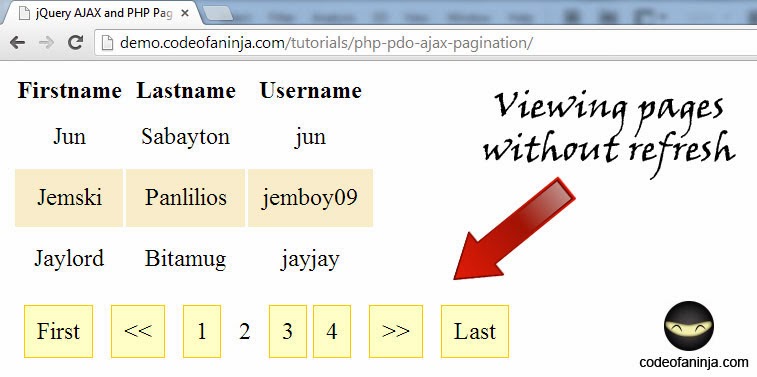Click the >> next page button

(x=396, y=331)
